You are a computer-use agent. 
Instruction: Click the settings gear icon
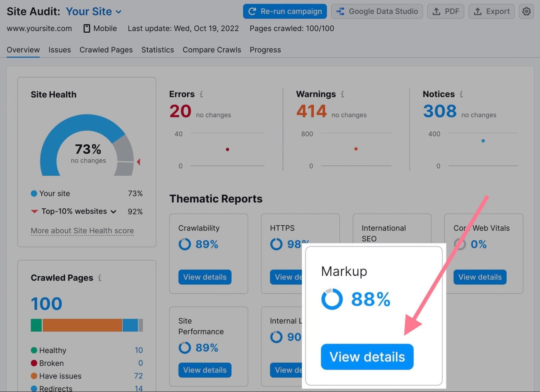(526, 11)
